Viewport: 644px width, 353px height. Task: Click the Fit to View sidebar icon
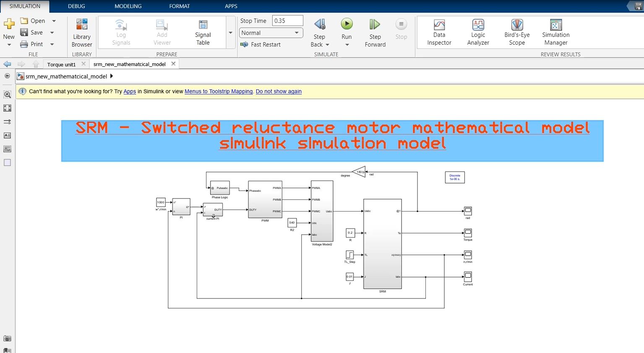[x=7, y=108]
